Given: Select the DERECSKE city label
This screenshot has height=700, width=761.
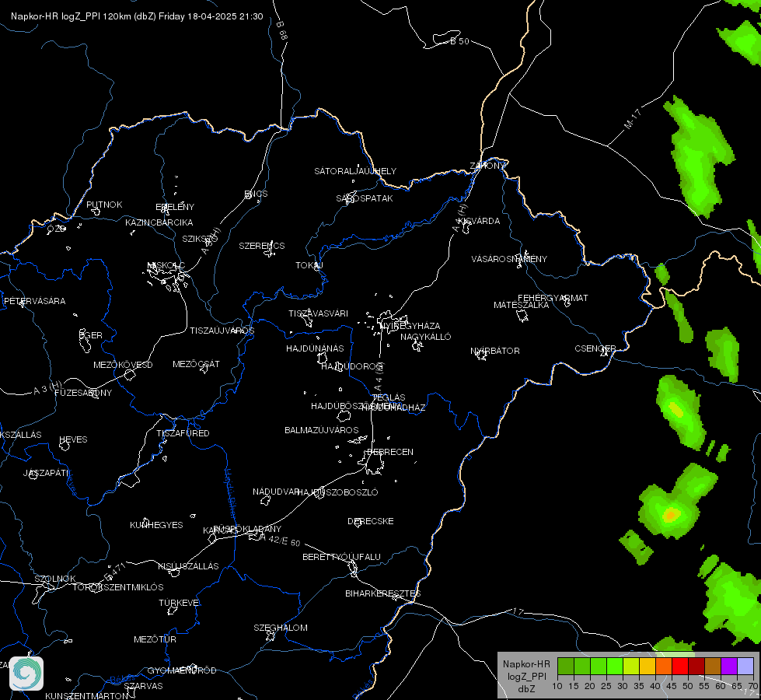Looking at the screenshot, I should 371,521.
